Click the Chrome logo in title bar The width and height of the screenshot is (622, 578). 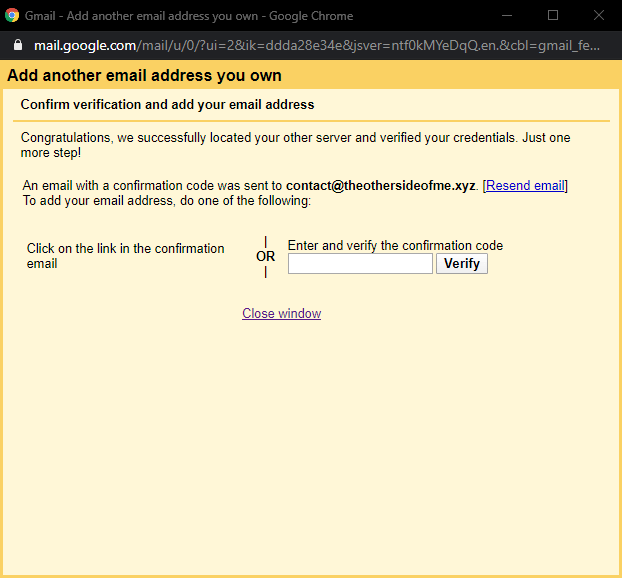tap(12, 15)
